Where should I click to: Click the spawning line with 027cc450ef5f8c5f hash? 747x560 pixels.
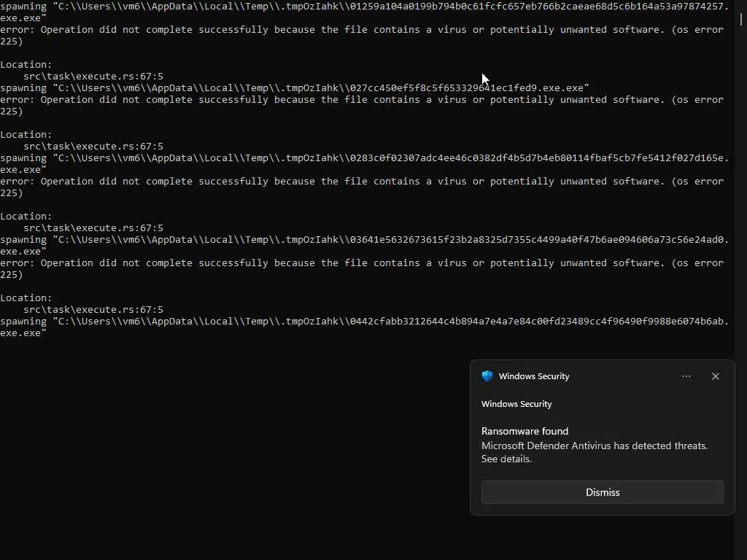pos(295,87)
